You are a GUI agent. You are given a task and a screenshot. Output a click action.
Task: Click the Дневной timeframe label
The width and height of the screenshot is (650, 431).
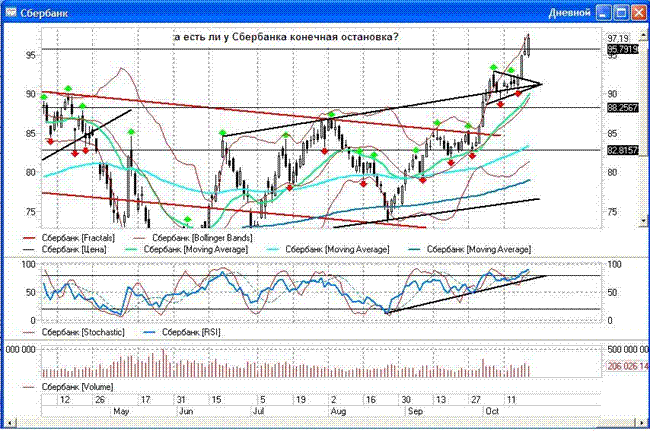[569, 13]
